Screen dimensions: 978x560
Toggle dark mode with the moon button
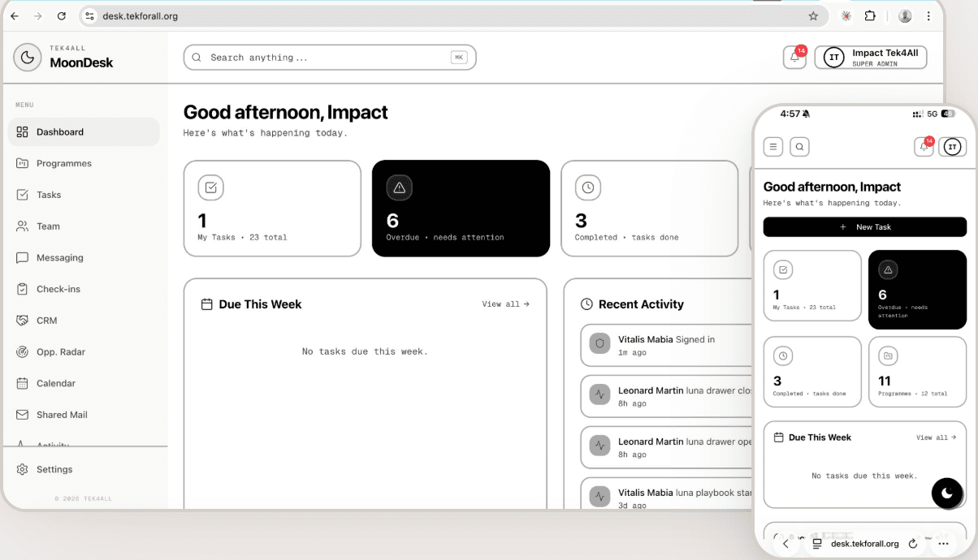pos(947,493)
